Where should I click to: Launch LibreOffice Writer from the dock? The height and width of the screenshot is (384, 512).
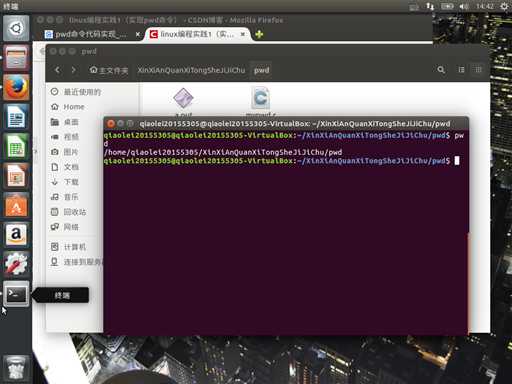16,117
